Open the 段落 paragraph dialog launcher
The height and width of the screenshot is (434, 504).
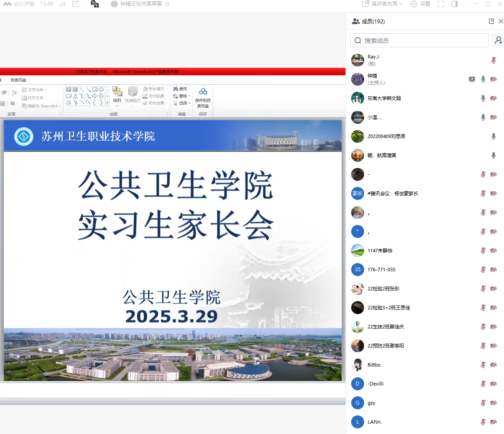(x=60, y=114)
